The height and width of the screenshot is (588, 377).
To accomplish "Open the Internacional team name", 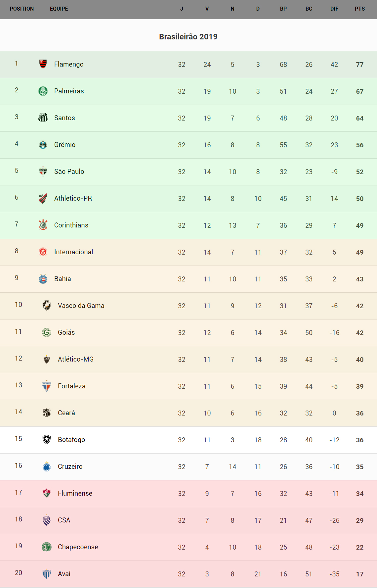I will point(73,252).
